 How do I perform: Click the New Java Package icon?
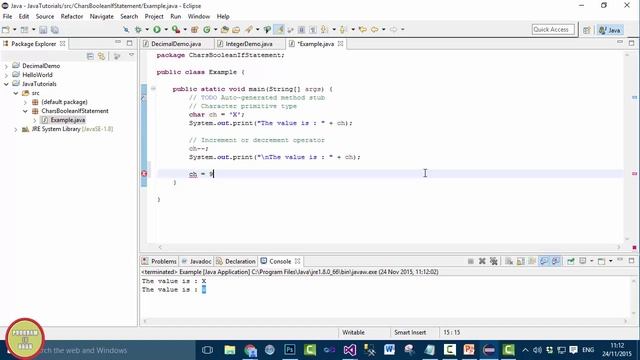tap(195, 29)
